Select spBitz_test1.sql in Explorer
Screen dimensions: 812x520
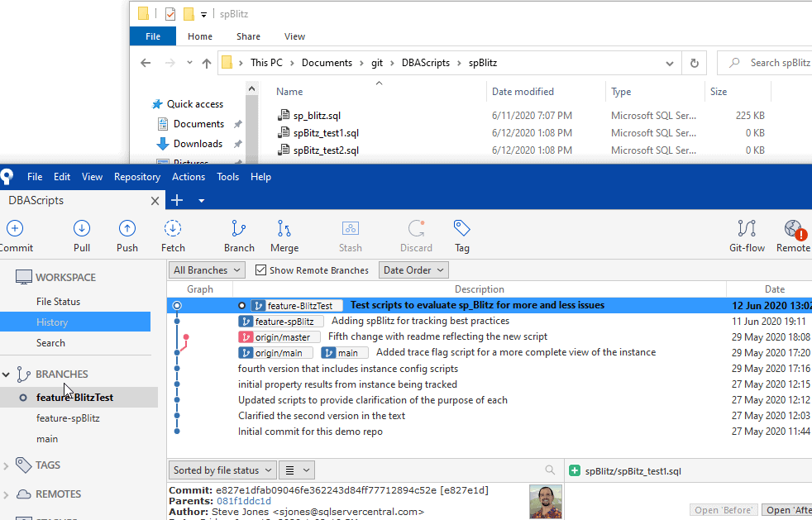(326, 133)
